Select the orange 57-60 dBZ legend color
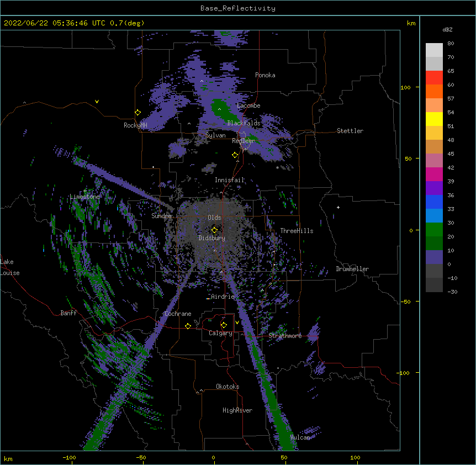The height and width of the screenshot is (465, 476). tap(434, 91)
